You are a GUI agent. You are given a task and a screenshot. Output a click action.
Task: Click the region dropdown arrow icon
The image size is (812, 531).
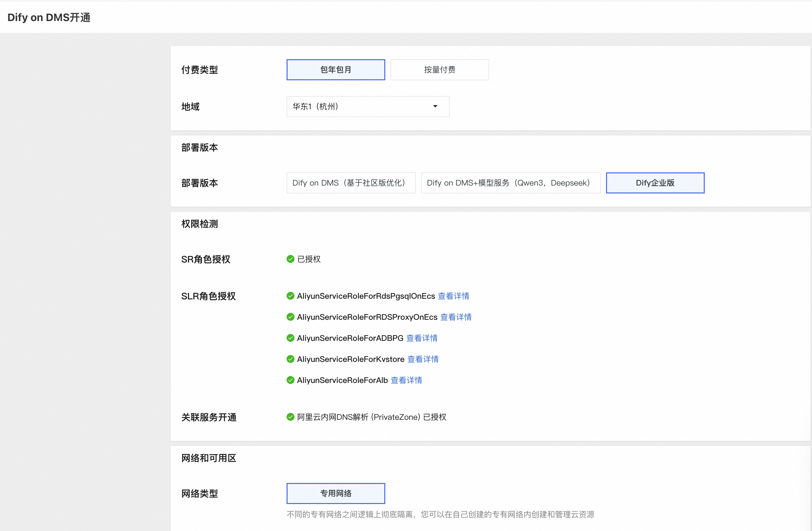tap(435, 107)
